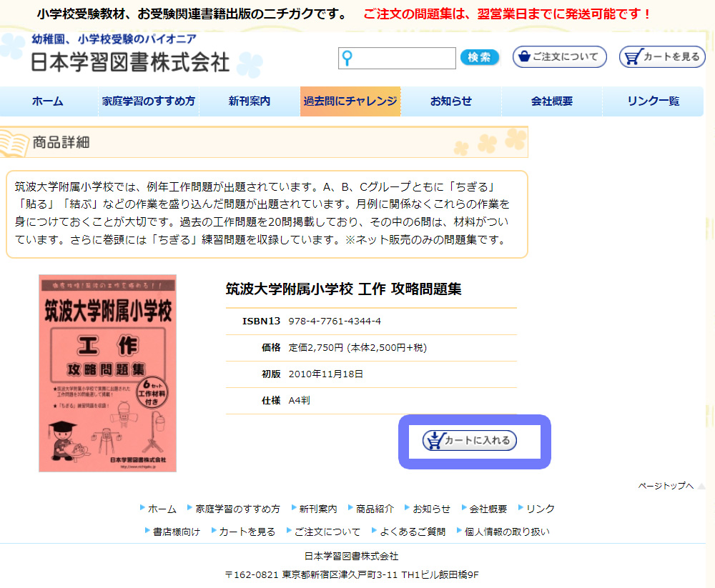Click footer 個人情報の取り扱い link
This screenshot has height=588, width=715.
click(507, 532)
